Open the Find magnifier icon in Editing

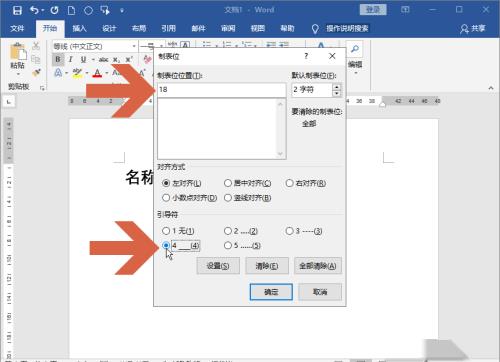coord(355,49)
